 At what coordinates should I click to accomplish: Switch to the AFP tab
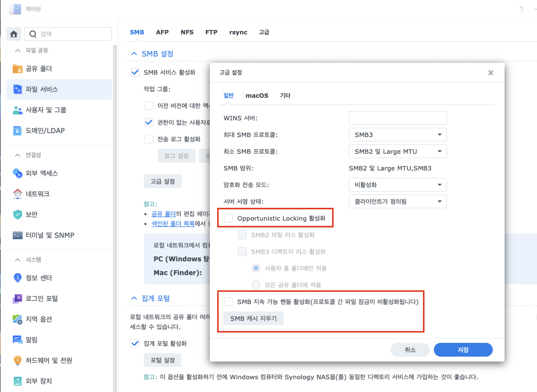pyautogui.click(x=162, y=32)
